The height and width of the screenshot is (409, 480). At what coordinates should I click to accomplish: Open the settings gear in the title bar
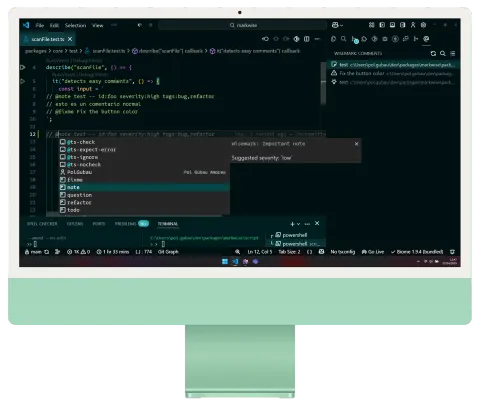(x=423, y=25)
